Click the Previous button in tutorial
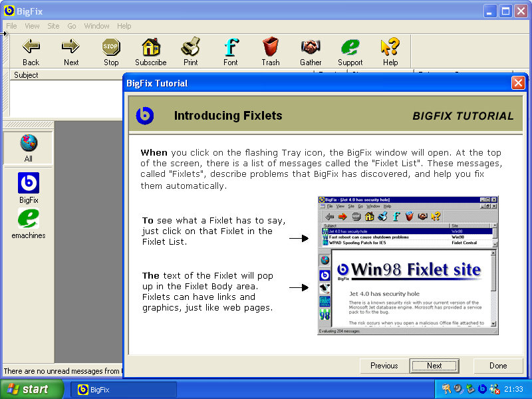The width and height of the screenshot is (532, 399). 384,366
